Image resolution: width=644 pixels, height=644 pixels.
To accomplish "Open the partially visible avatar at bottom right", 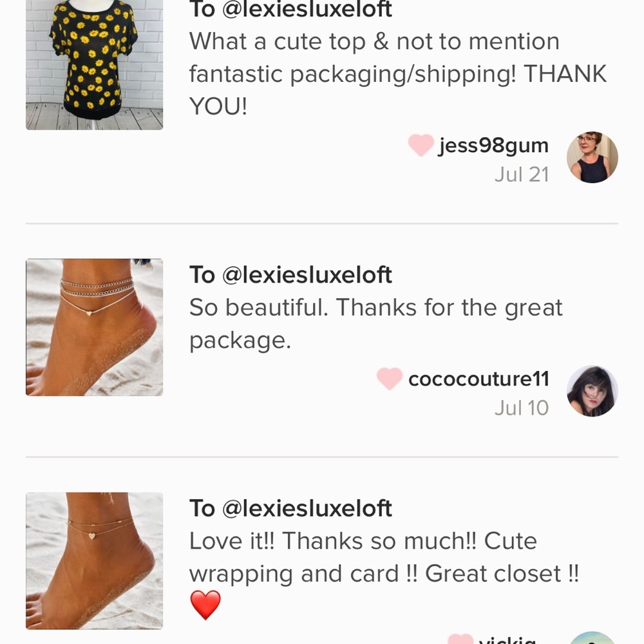I will point(592,638).
